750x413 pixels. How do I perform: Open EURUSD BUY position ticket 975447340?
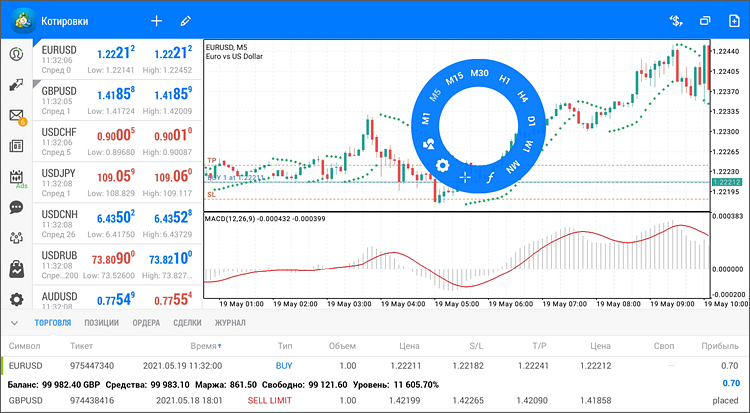pyautogui.click(x=375, y=366)
